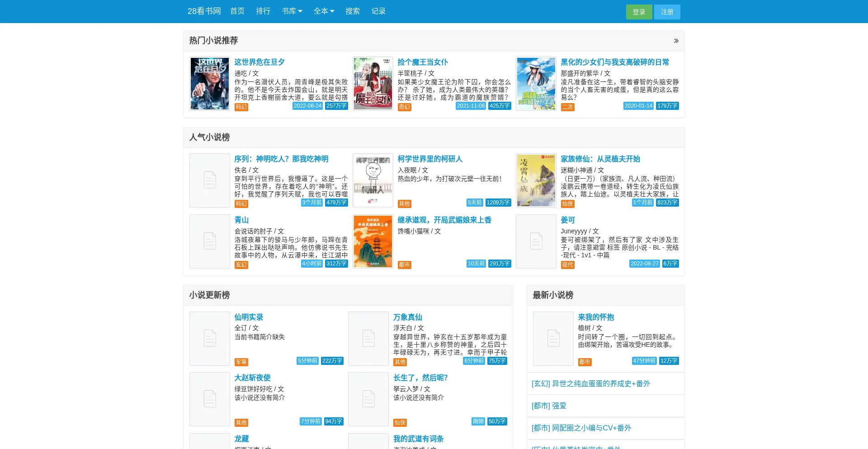
Task: Click author line 会说话的肘子 / 文
Action: pos(259,231)
